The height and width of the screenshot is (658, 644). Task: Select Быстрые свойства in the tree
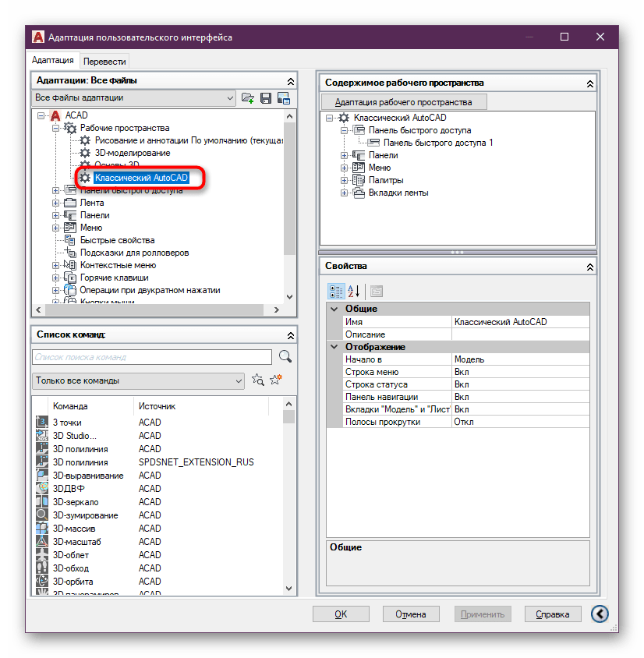click(x=118, y=240)
